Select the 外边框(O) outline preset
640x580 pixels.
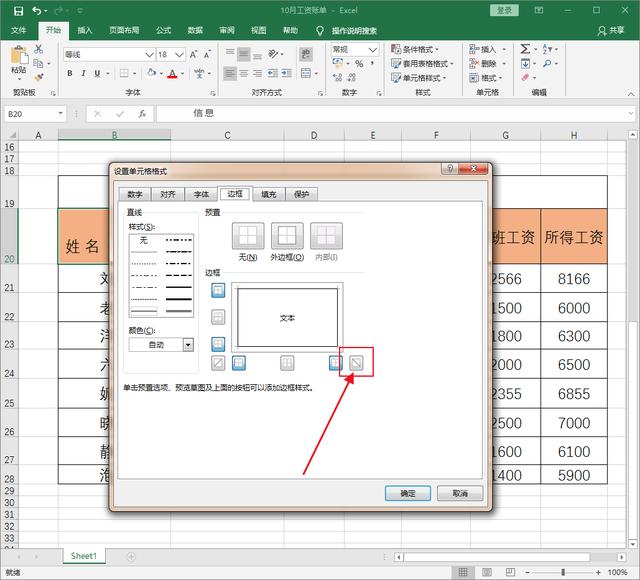(287, 236)
